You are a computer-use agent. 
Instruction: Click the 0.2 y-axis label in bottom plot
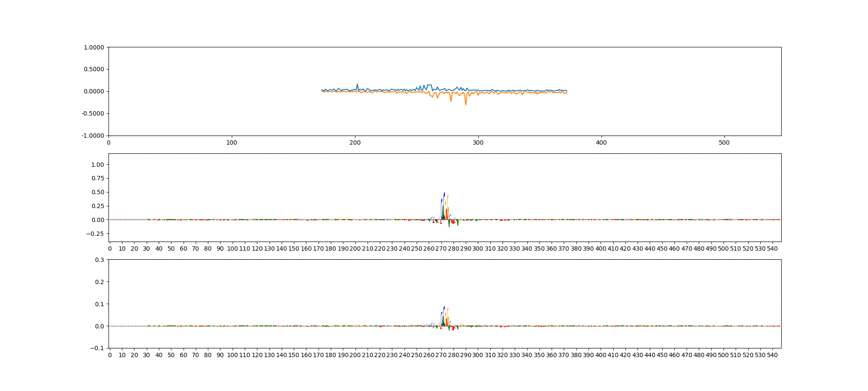tap(99, 282)
